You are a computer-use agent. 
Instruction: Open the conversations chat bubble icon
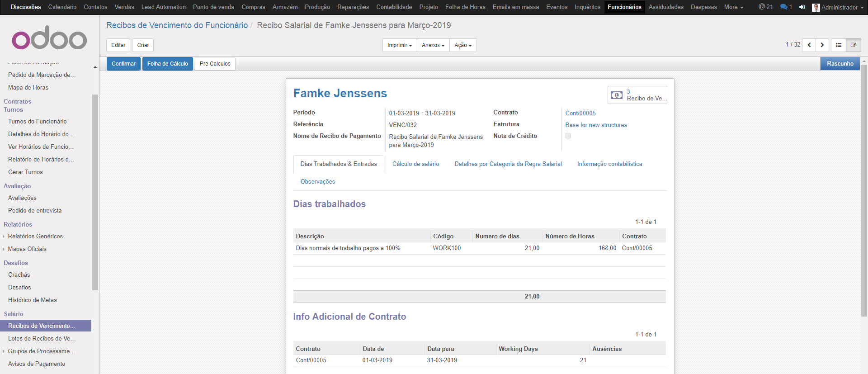(x=786, y=7)
